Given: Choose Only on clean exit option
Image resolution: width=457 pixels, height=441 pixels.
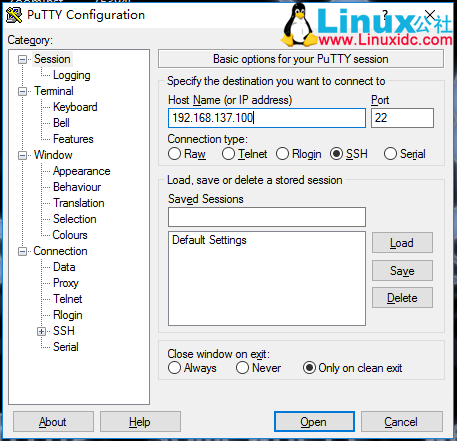Looking at the screenshot, I should point(309,368).
